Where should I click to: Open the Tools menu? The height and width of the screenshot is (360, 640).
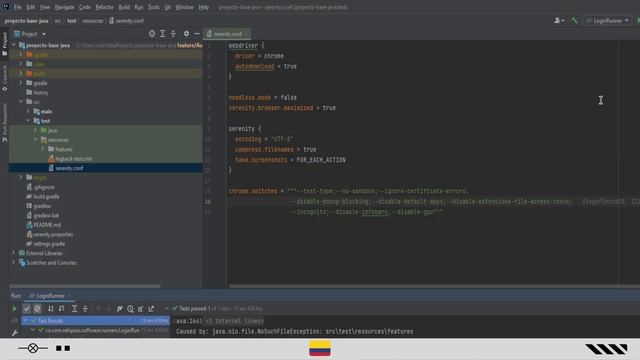[x=153, y=7]
